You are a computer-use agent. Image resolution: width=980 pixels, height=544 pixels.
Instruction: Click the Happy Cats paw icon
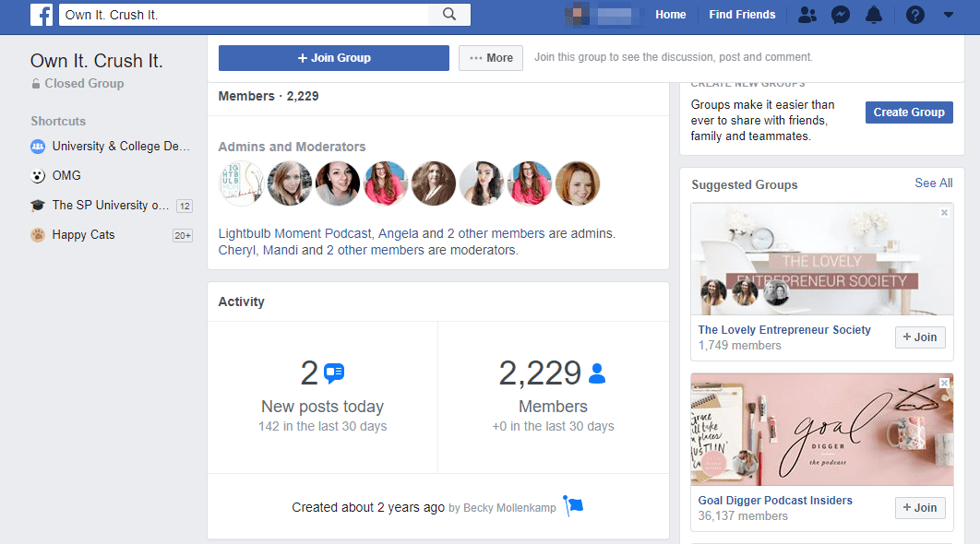(x=38, y=235)
